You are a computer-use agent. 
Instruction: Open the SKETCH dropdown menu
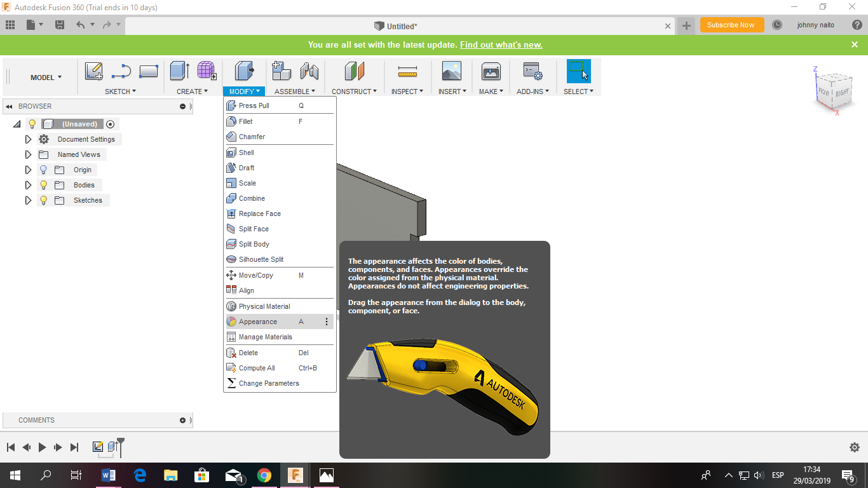click(120, 91)
